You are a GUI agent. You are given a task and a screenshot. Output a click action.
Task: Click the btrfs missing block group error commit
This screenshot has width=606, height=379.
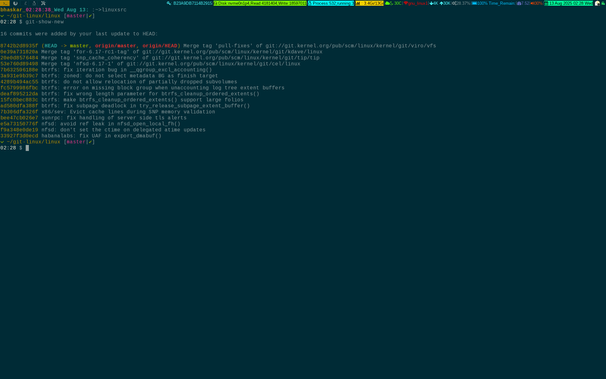pos(142,88)
